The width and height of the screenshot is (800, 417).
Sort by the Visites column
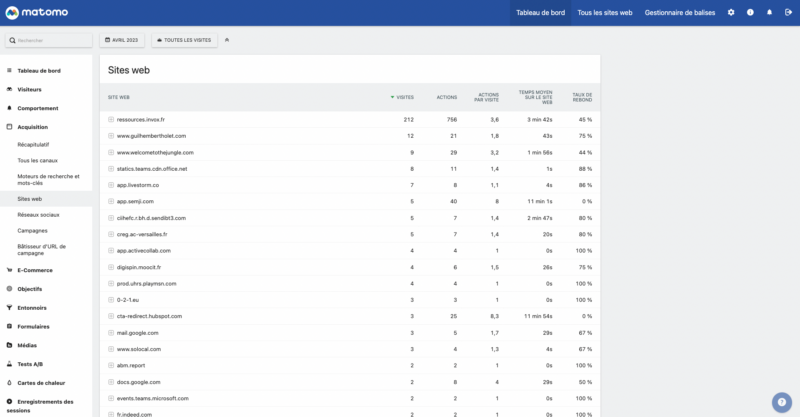(403, 97)
